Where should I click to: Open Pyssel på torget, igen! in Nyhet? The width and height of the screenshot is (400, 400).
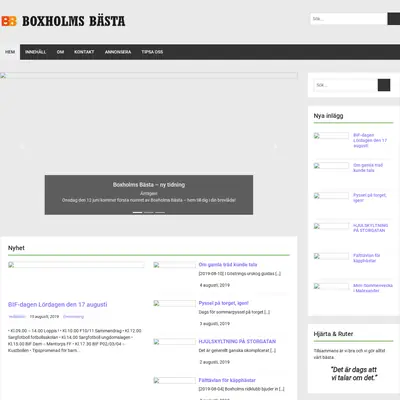tap(224, 303)
